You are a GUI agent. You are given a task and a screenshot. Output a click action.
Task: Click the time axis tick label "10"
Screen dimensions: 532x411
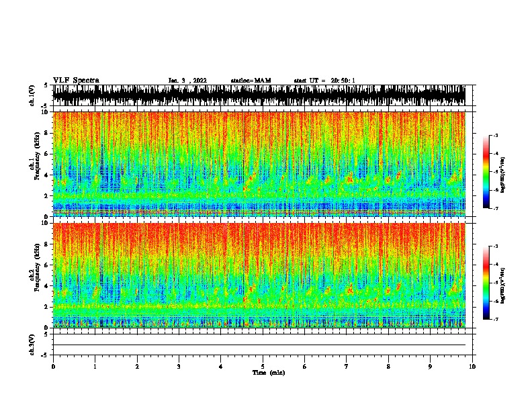pos(472,367)
